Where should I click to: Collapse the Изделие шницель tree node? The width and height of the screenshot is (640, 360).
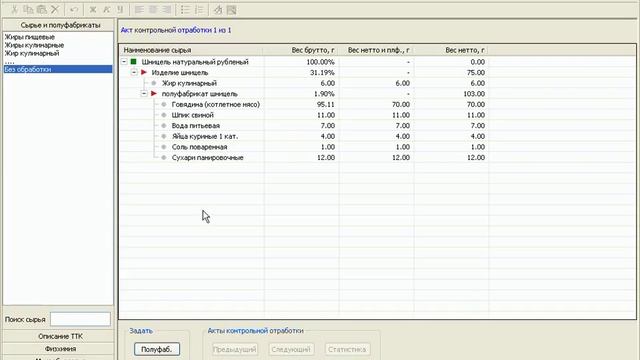tap(134, 72)
